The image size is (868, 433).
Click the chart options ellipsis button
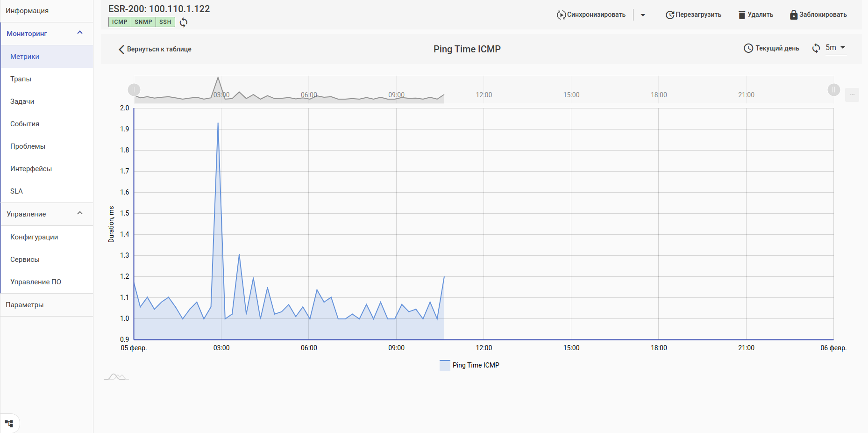click(852, 94)
